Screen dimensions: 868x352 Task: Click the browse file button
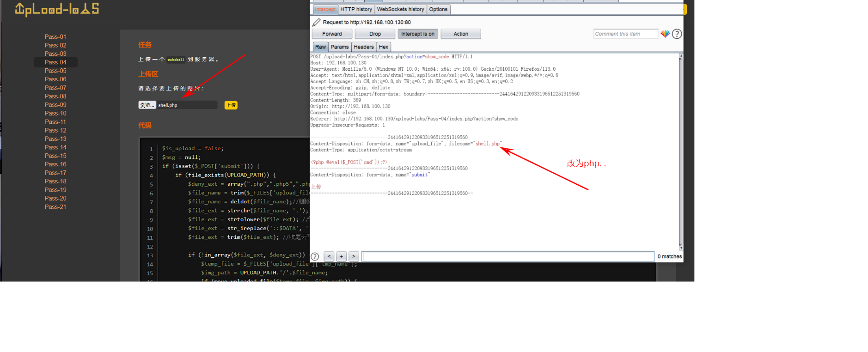point(147,105)
